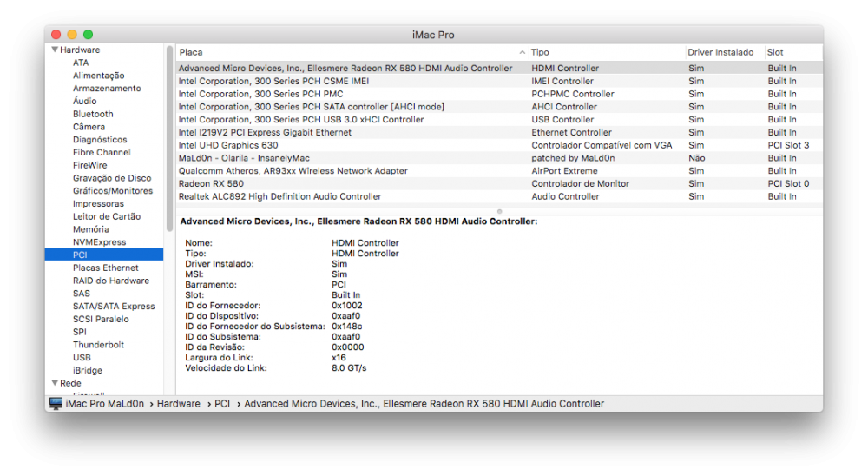Select Armazenamento in the sidebar
This screenshot has width=868, height=476.
(x=107, y=88)
